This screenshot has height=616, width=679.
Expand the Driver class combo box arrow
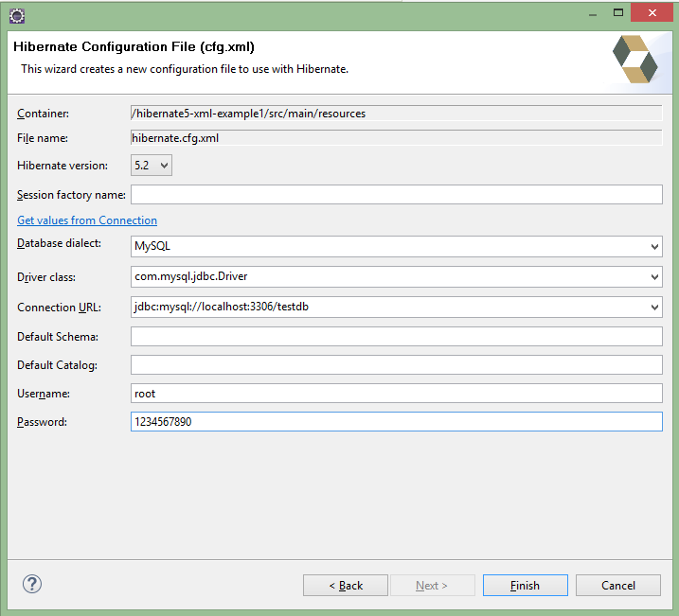click(x=654, y=277)
